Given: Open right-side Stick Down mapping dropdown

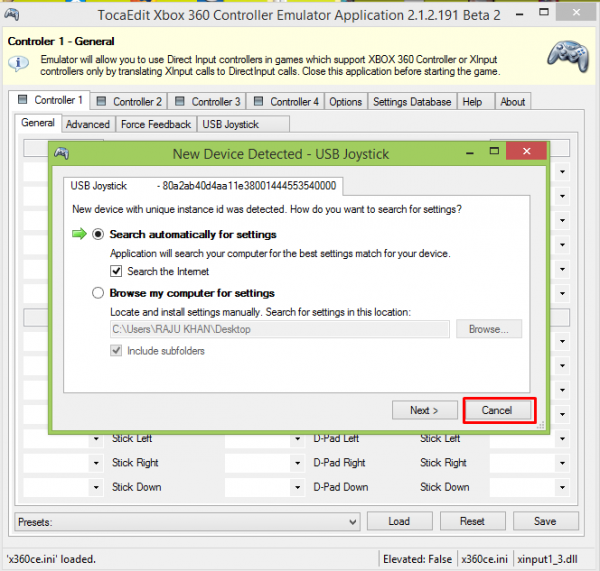Looking at the screenshot, I should [x=562, y=488].
